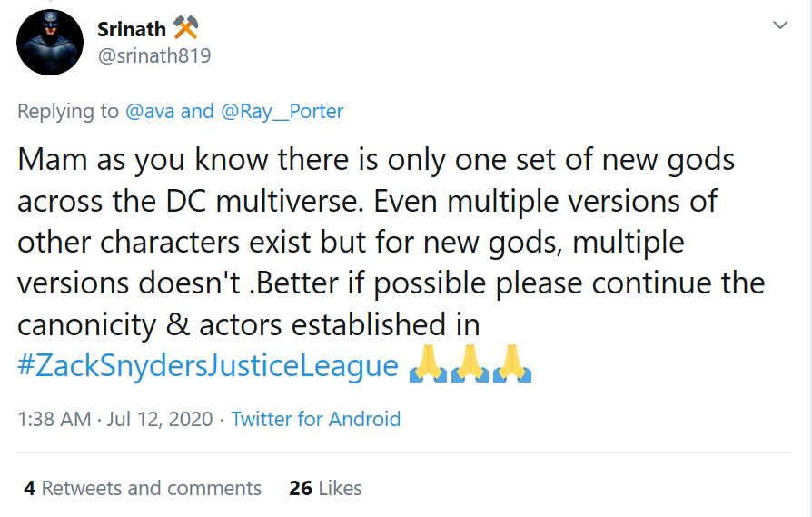Open the #ZackSnydersJusticeLeague hashtag
This screenshot has height=517, width=812.
(207, 365)
